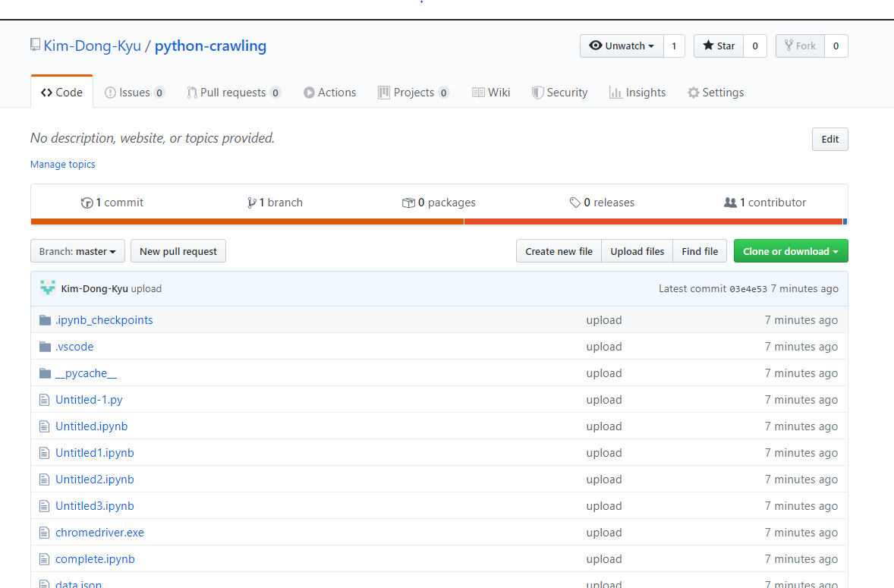Open the Untitled-1.py file
The image size is (894, 588).
(x=89, y=400)
